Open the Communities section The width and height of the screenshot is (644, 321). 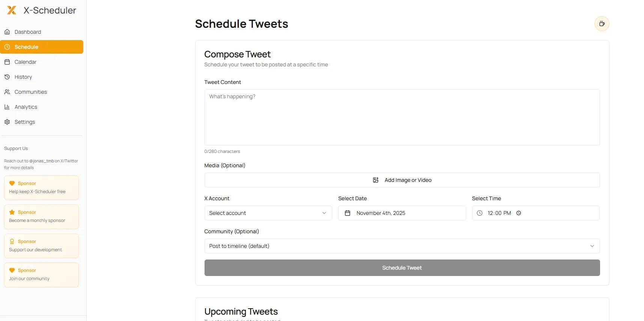pos(31,92)
